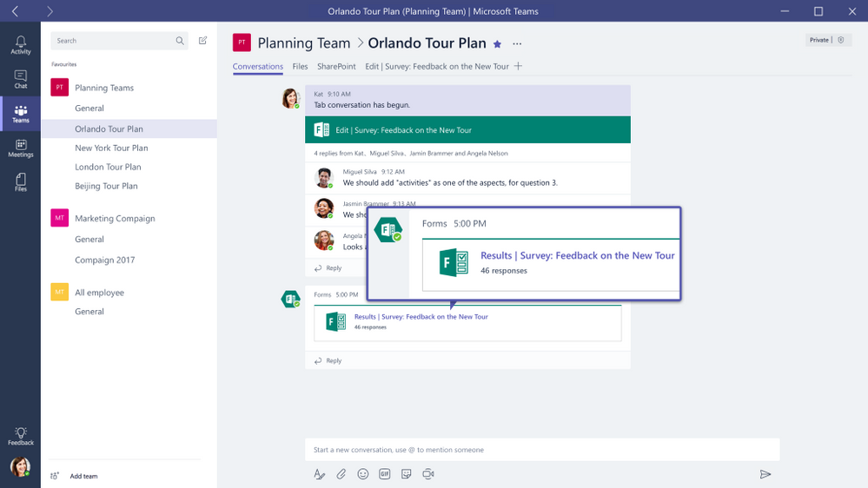Go back with the title bar arrow

(15, 11)
